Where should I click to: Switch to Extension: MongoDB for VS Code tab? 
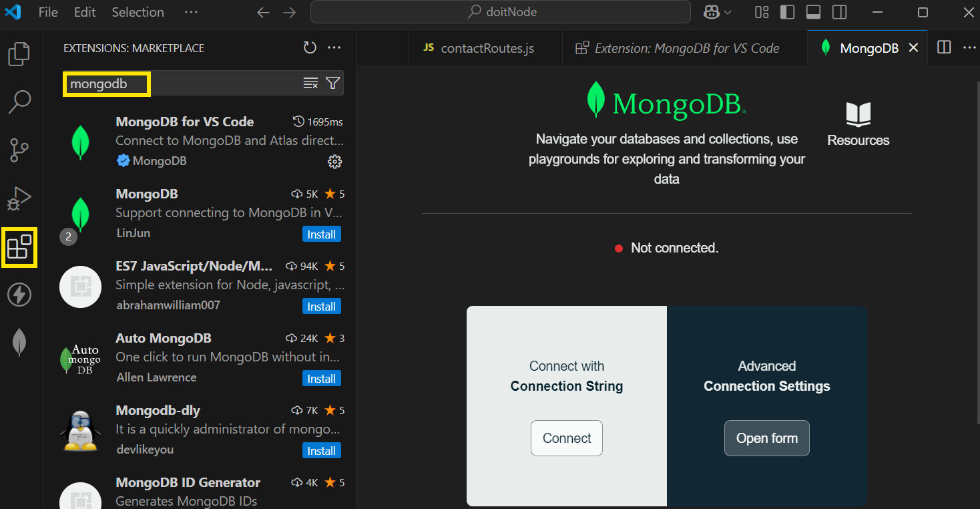684,48
